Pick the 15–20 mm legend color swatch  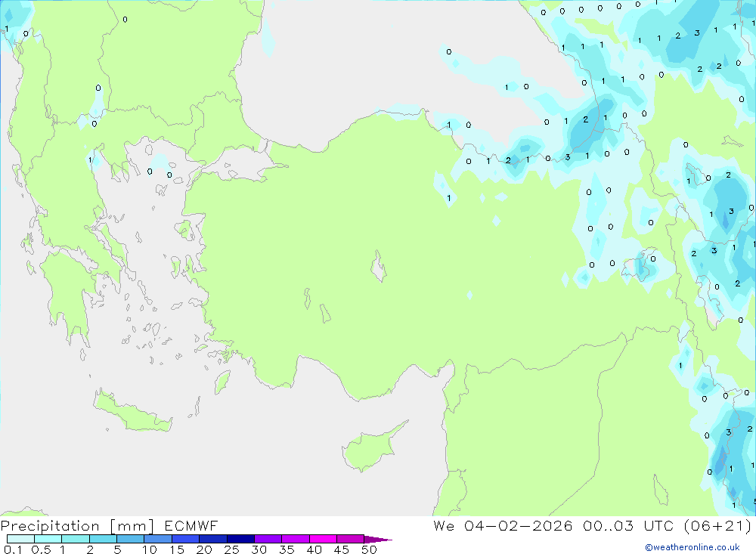coord(186,539)
